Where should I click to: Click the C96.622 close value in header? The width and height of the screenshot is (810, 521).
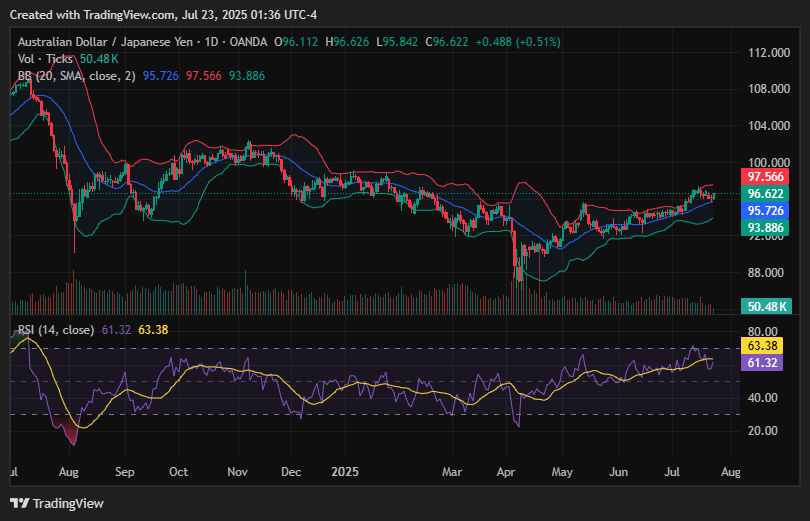tap(447, 42)
